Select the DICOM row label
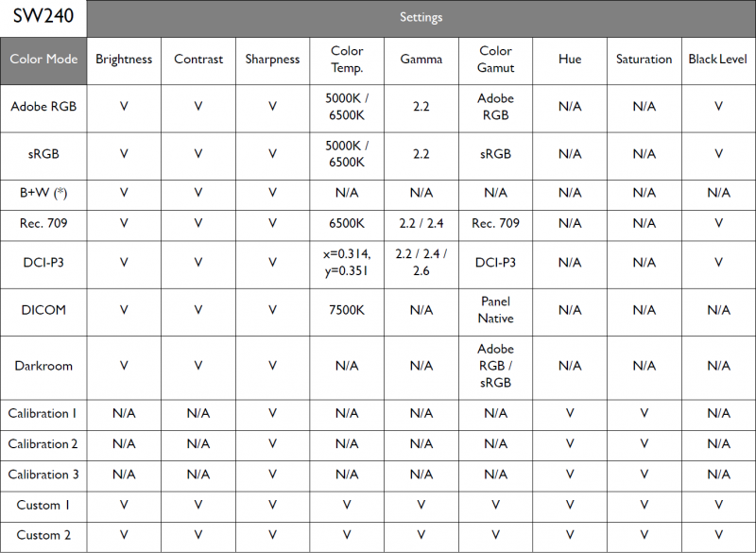 coord(43,310)
